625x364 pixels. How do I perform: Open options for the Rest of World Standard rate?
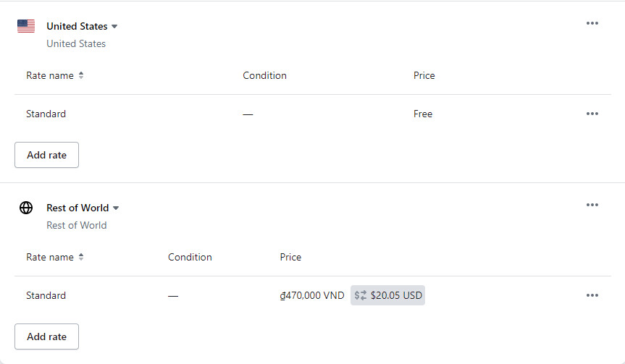click(x=592, y=295)
